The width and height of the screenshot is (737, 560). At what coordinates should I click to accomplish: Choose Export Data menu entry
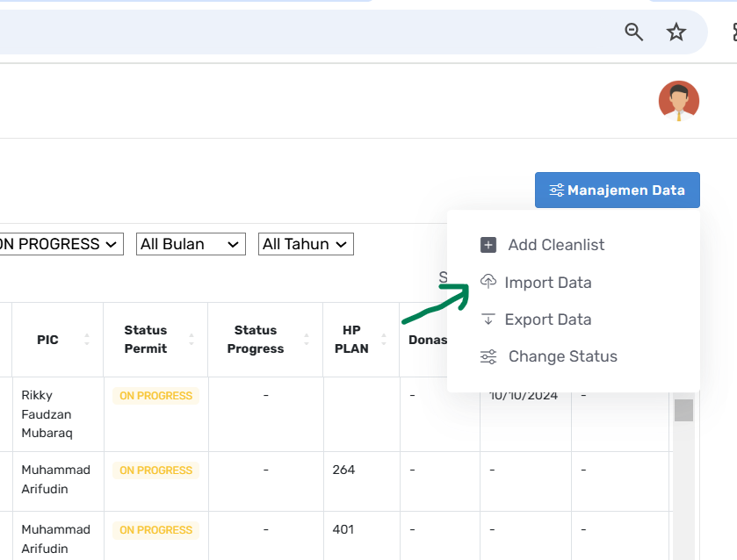pos(547,319)
